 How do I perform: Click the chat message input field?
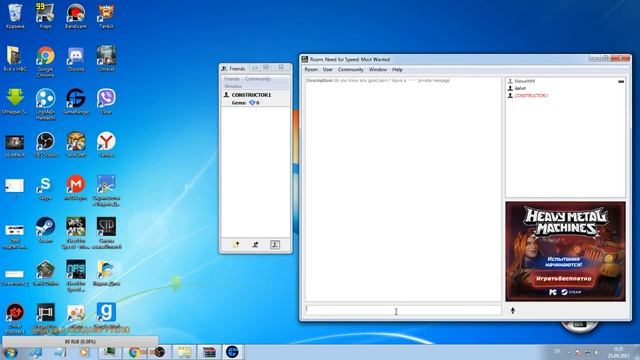tap(403, 310)
